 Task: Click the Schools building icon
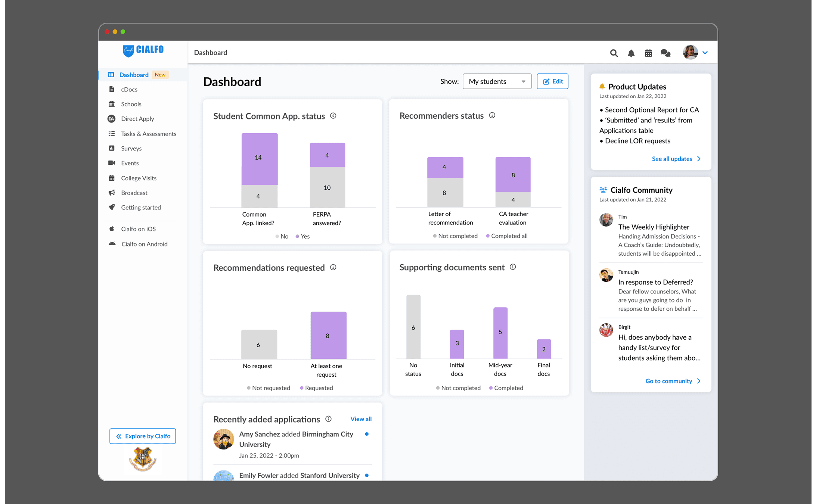point(112,104)
